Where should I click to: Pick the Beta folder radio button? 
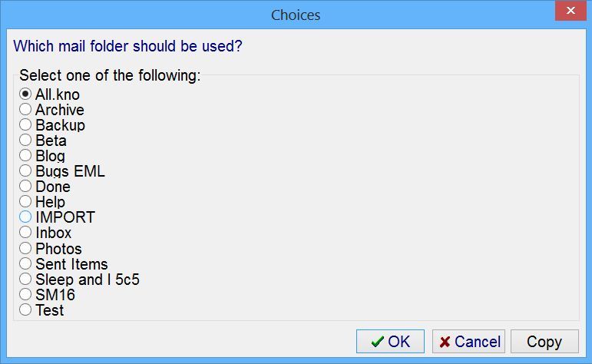25,141
